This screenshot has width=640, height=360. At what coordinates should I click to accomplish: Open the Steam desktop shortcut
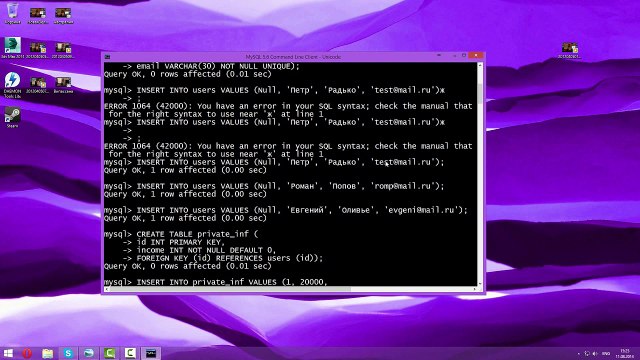click(12, 117)
